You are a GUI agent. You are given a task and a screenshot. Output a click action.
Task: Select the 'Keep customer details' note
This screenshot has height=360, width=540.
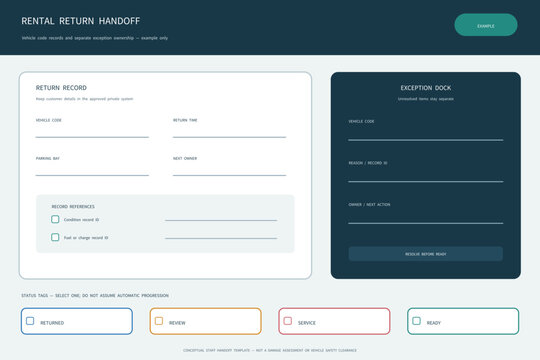click(x=84, y=99)
